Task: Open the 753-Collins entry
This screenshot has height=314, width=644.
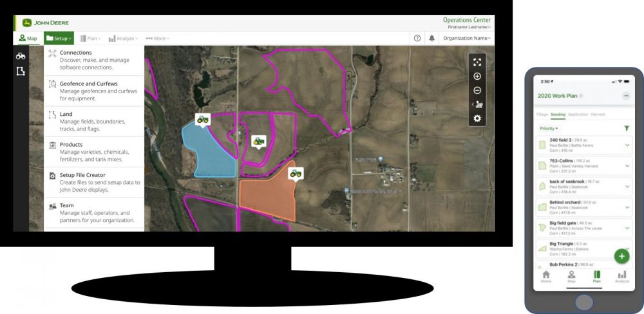Action: click(584, 166)
